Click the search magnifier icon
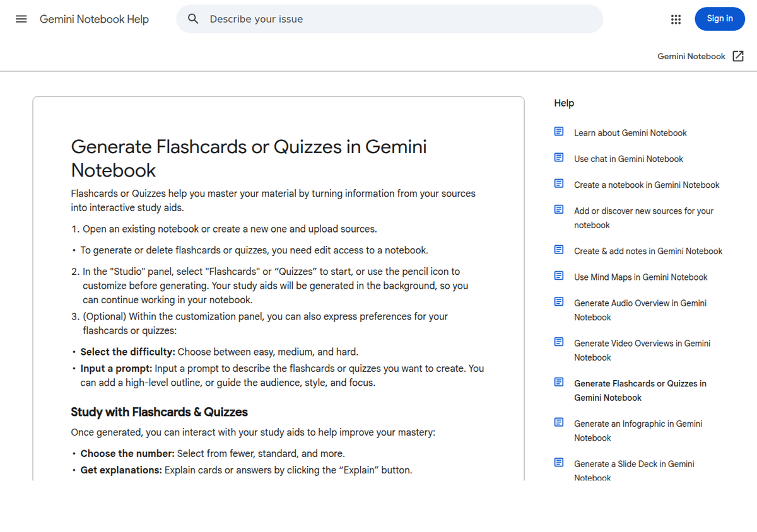 pos(194,19)
